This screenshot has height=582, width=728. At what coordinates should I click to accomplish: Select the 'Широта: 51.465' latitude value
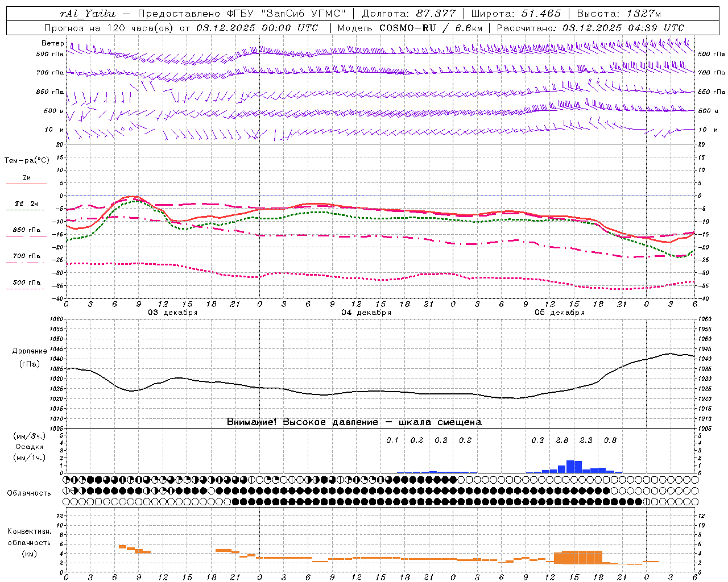point(516,14)
